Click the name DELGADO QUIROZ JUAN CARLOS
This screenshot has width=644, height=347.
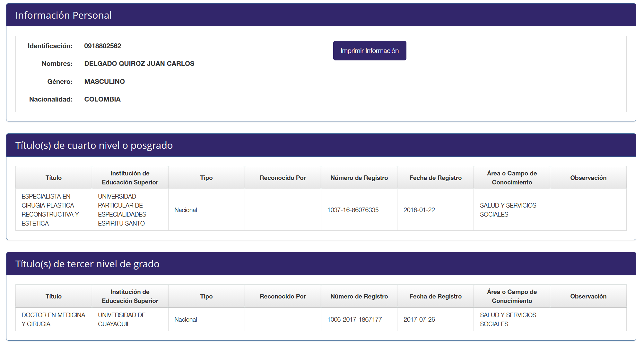[139, 64]
